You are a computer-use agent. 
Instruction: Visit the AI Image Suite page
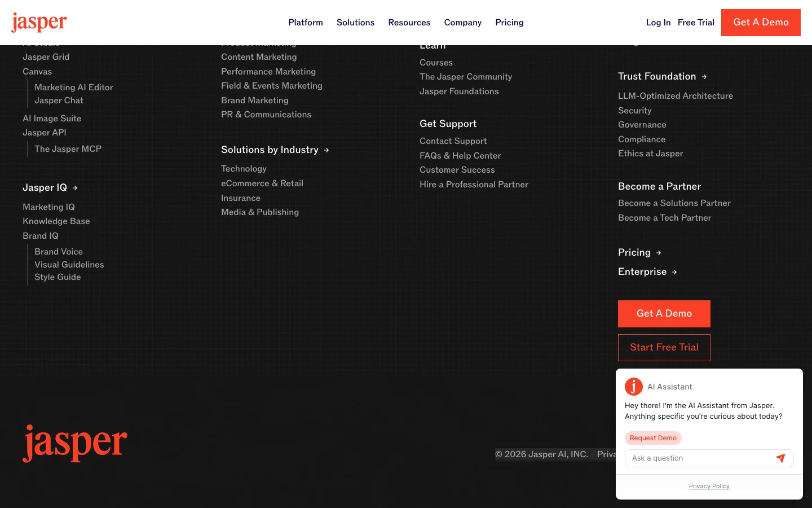[x=52, y=119]
